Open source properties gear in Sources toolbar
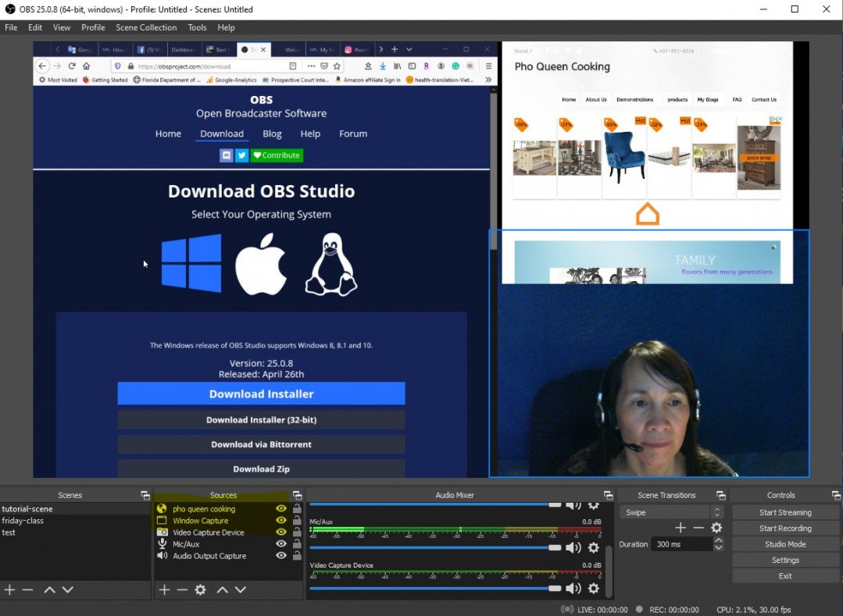Viewport: 843px width, 616px height. (201, 589)
